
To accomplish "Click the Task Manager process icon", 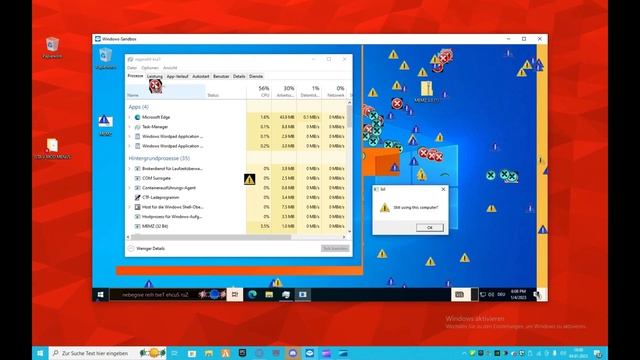I will pos(138,127).
